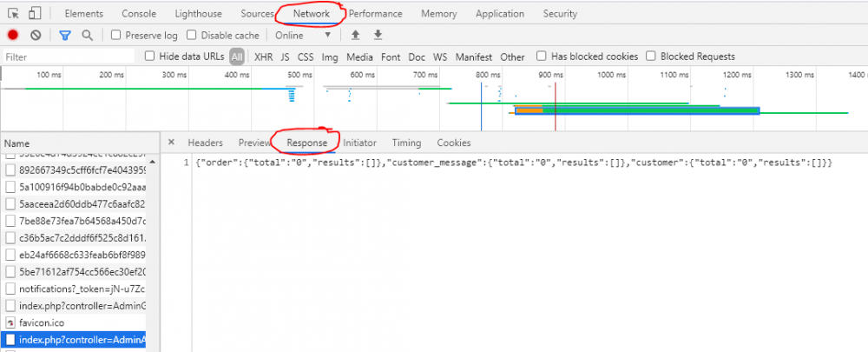This screenshot has height=352, width=868.
Task: Select favicon.ico request row
Action: point(73,322)
